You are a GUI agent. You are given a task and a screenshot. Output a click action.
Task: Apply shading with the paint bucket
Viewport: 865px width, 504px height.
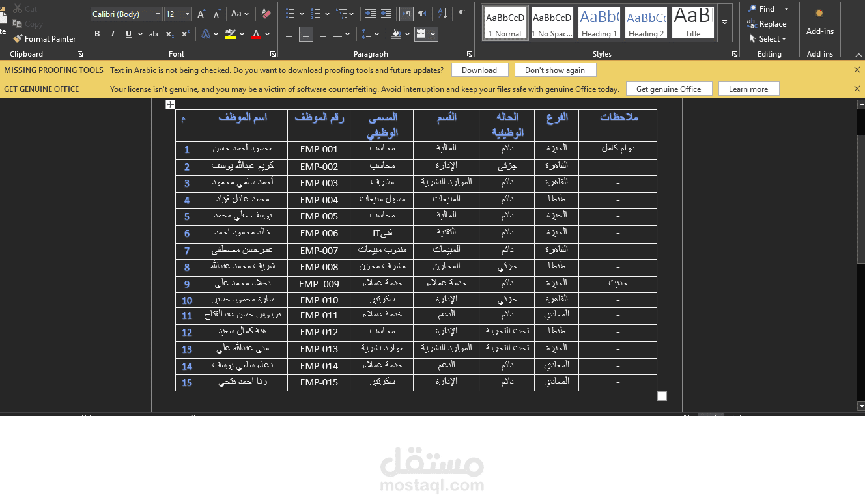tap(396, 34)
